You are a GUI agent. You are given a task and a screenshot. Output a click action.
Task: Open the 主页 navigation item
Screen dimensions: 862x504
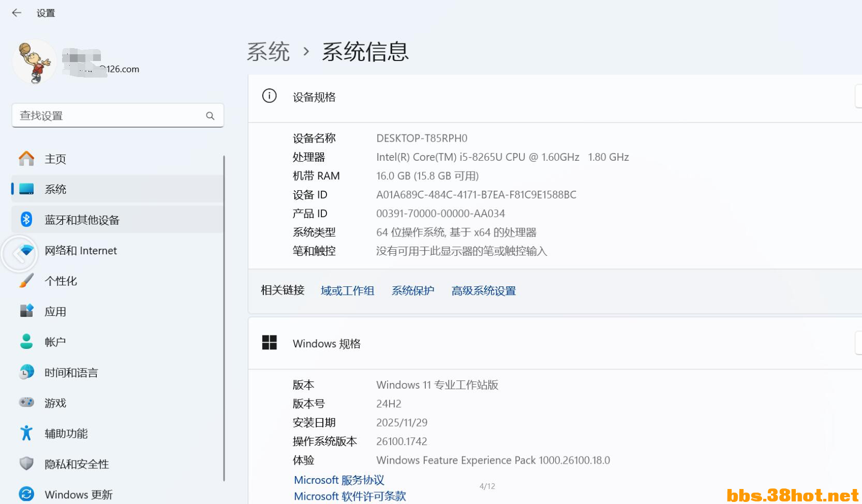pos(117,159)
